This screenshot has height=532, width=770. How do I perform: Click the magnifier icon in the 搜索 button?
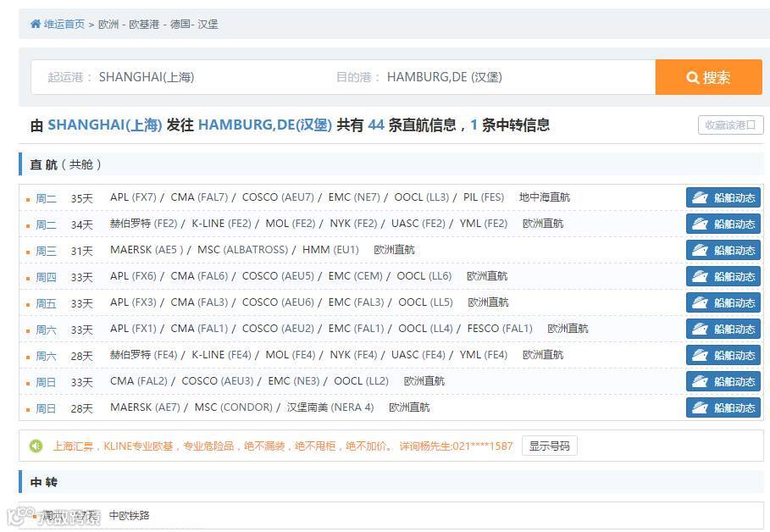point(692,78)
